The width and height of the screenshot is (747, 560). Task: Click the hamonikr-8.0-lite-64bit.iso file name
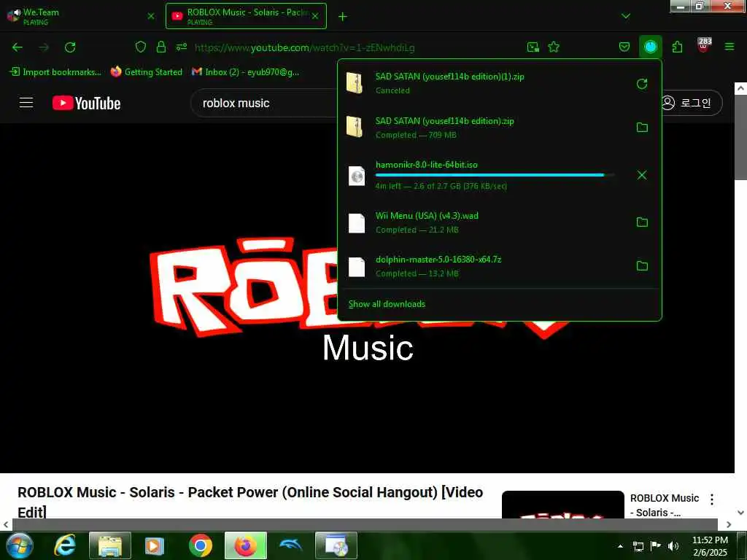426,165
